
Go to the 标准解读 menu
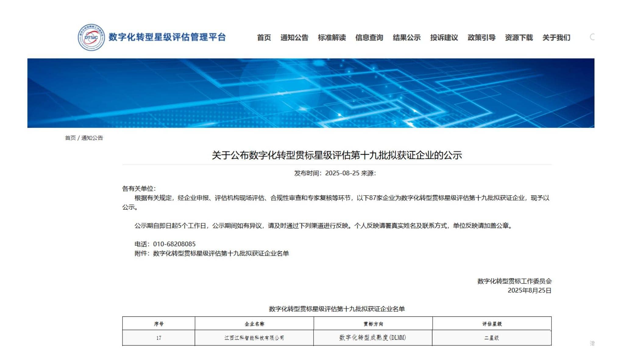[332, 37]
